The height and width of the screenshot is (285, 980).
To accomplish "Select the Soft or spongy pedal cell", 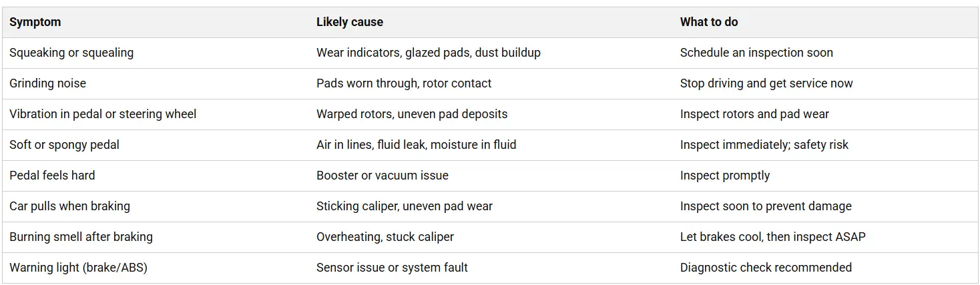I will click(64, 145).
